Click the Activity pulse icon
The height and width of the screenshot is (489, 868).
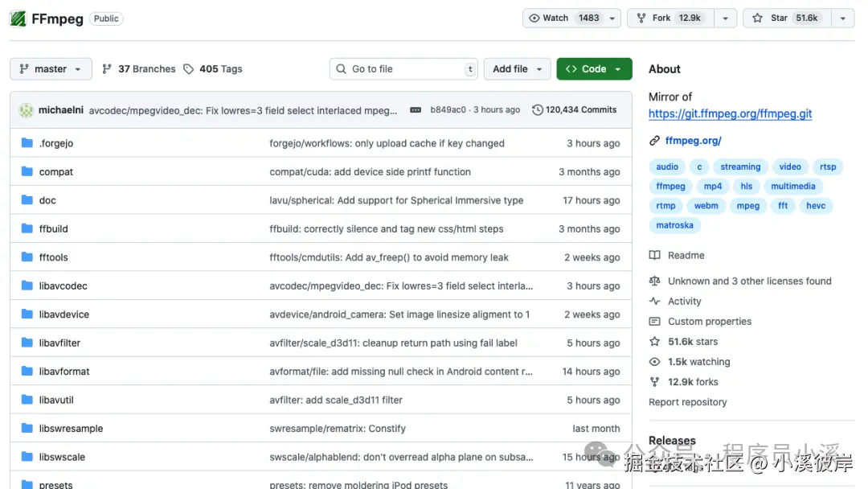654,302
